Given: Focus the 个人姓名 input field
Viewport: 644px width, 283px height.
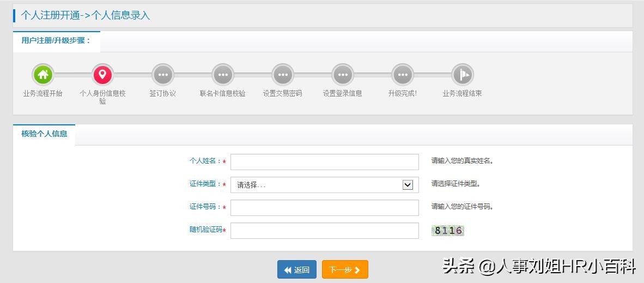Looking at the screenshot, I should pos(325,161).
